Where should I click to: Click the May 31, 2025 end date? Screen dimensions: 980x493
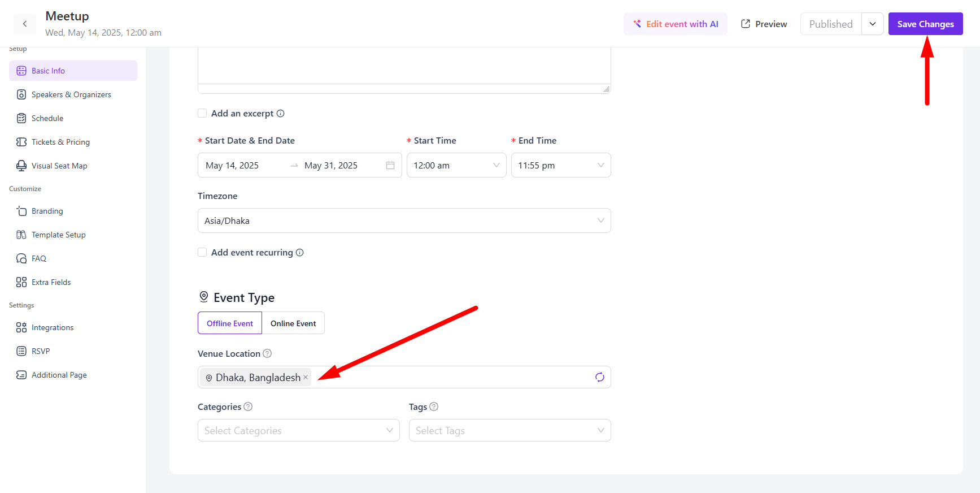pyautogui.click(x=331, y=165)
